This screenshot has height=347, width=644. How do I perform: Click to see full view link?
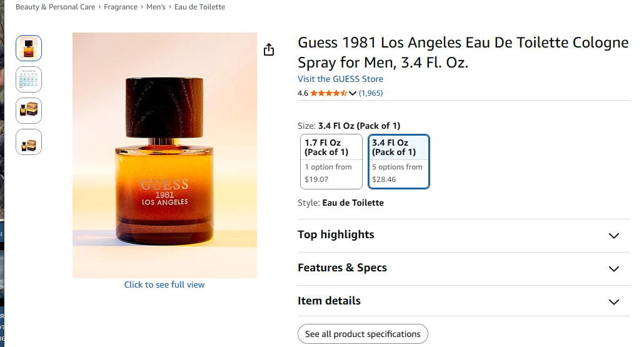164,284
